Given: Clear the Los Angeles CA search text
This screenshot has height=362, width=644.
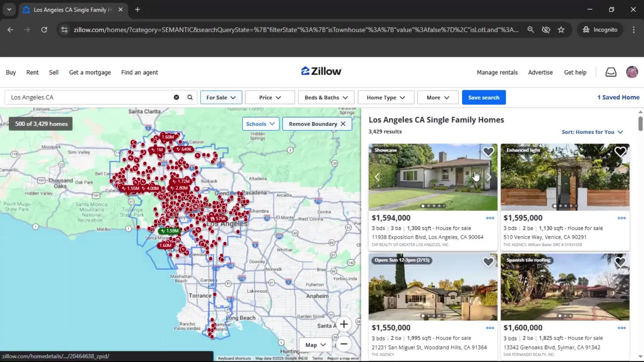Looking at the screenshot, I should pos(176,97).
